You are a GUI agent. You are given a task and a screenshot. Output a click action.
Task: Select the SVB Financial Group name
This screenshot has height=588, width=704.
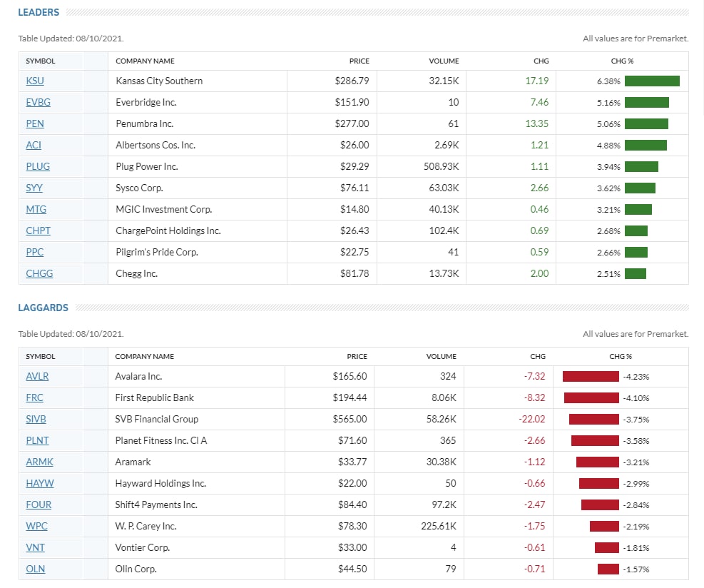157,419
